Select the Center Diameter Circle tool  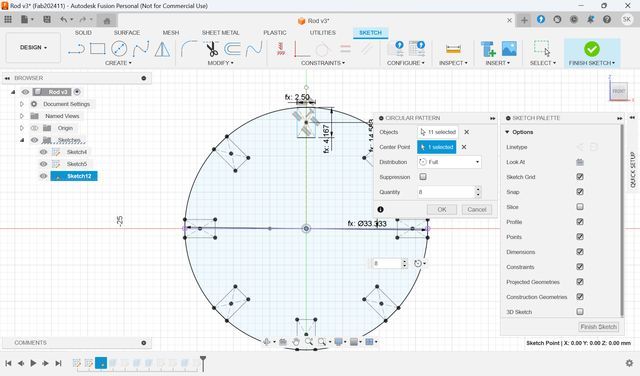(x=119, y=49)
